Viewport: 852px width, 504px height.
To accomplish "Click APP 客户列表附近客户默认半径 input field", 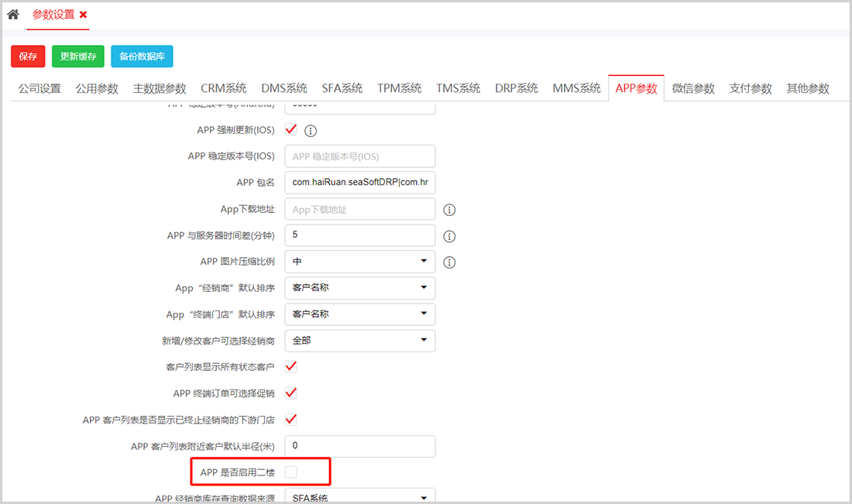I will (x=360, y=446).
